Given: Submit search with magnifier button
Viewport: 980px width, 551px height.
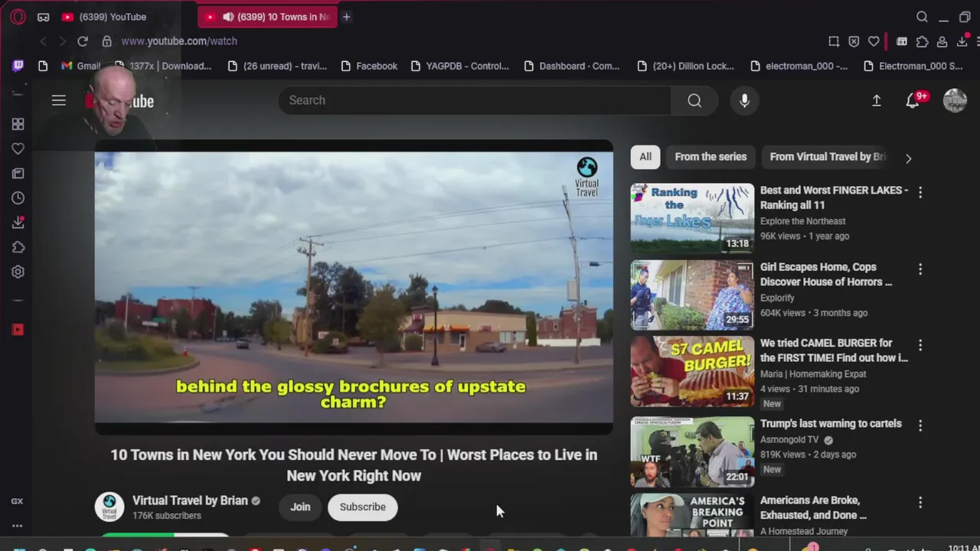Looking at the screenshot, I should 694,100.
